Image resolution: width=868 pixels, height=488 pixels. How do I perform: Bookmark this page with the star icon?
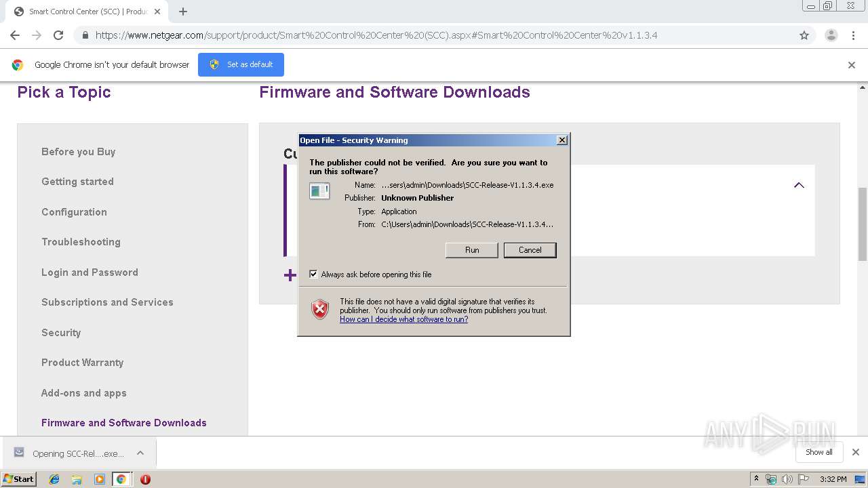pos(804,35)
